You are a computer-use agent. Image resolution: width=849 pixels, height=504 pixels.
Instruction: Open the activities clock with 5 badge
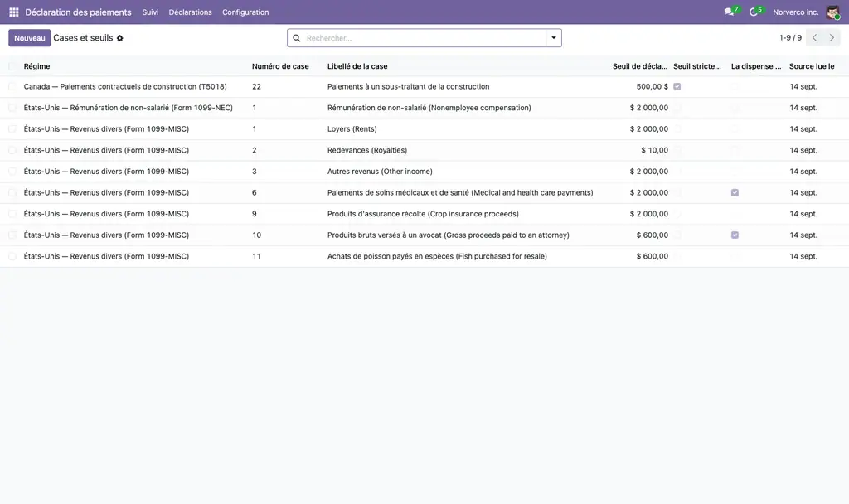753,12
